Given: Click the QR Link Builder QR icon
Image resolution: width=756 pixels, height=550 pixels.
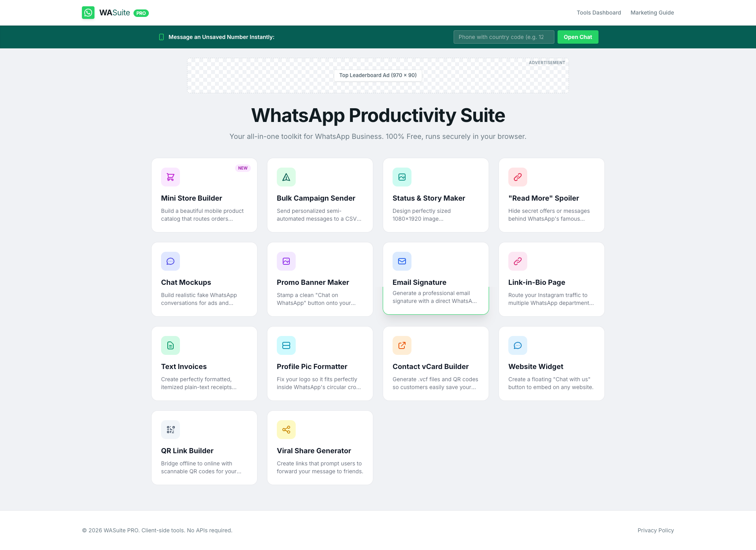Looking at the screenshot, I should pyautogui.click(x=170, y=430).
